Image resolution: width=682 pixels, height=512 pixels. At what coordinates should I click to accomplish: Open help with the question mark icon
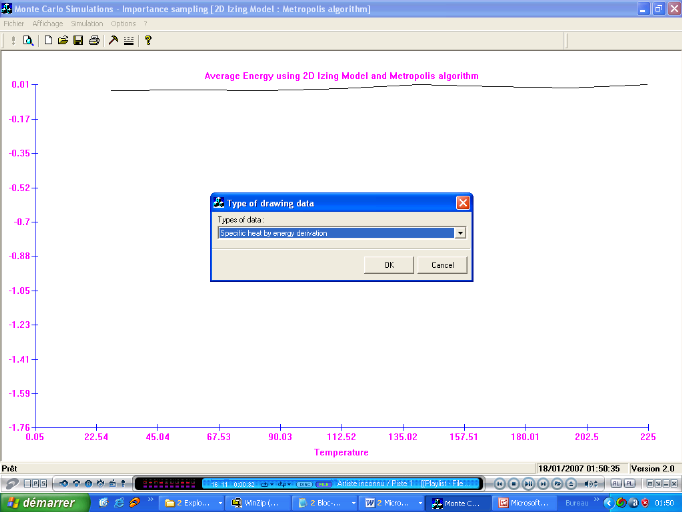tap(148, 40)
